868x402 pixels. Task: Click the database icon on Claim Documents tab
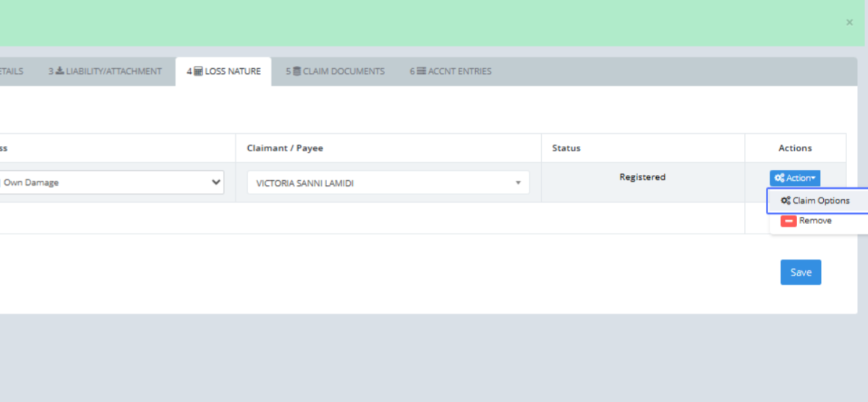(297, 72)
